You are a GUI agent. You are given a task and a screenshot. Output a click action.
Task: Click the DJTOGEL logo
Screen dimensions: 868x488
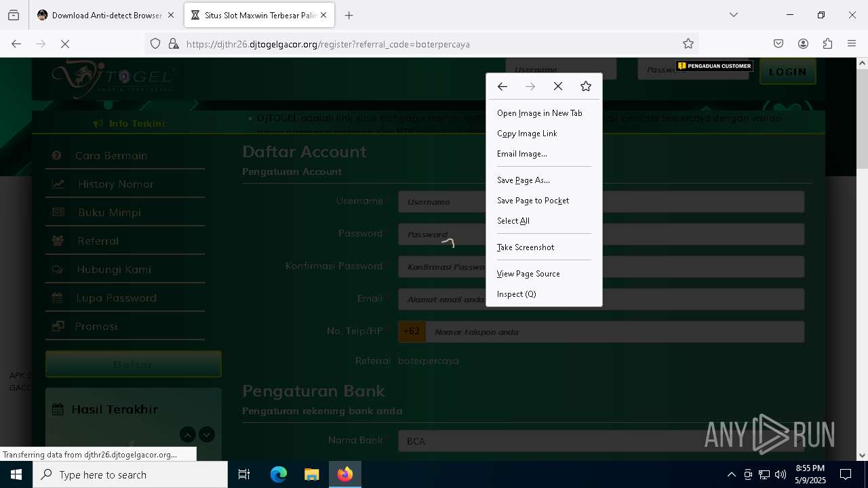pos(113,77)
